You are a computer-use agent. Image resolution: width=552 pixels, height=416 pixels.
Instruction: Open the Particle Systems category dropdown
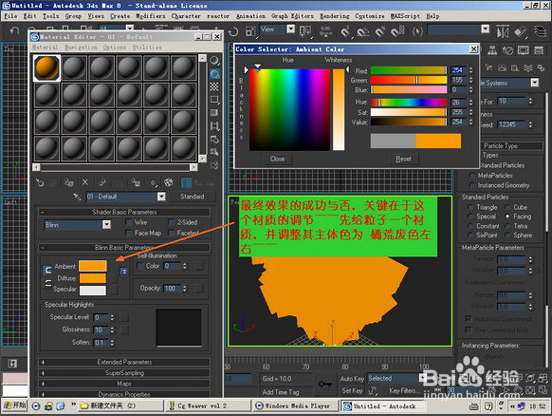click(534, 83)
